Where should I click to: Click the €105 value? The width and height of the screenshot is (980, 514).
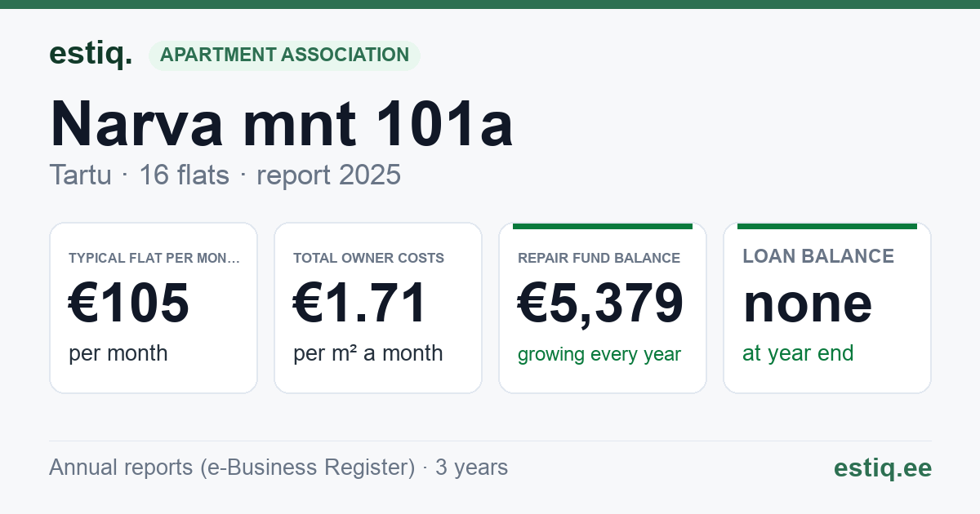click(x=129, y=303)
